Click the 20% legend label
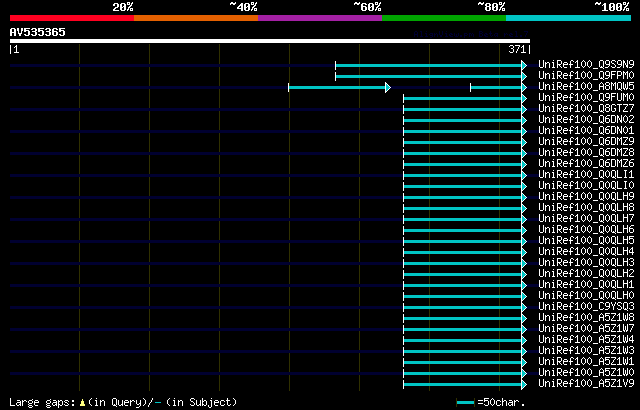 tap(123, 7)
